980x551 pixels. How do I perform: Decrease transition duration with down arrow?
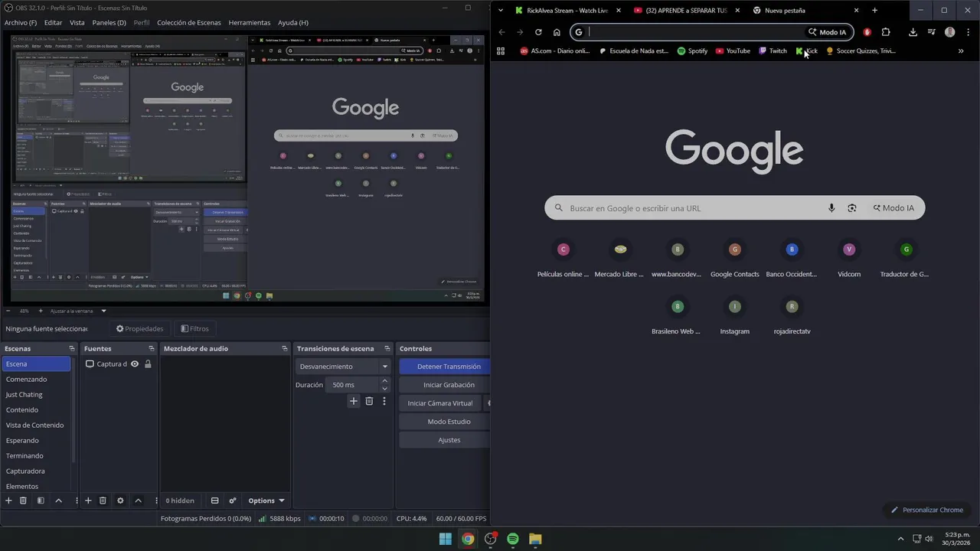[x=384, y=389]
